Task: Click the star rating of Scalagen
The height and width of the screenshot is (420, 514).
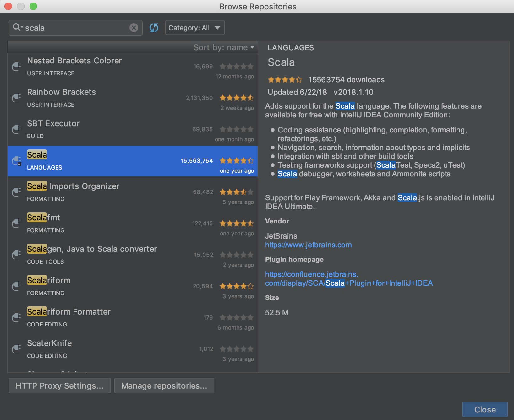Action: click(x=237, y=255)
